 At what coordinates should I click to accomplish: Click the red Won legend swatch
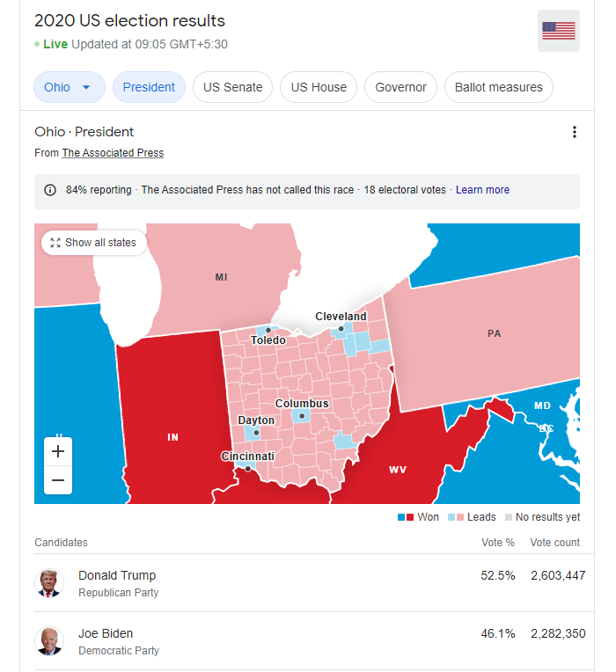410,517
